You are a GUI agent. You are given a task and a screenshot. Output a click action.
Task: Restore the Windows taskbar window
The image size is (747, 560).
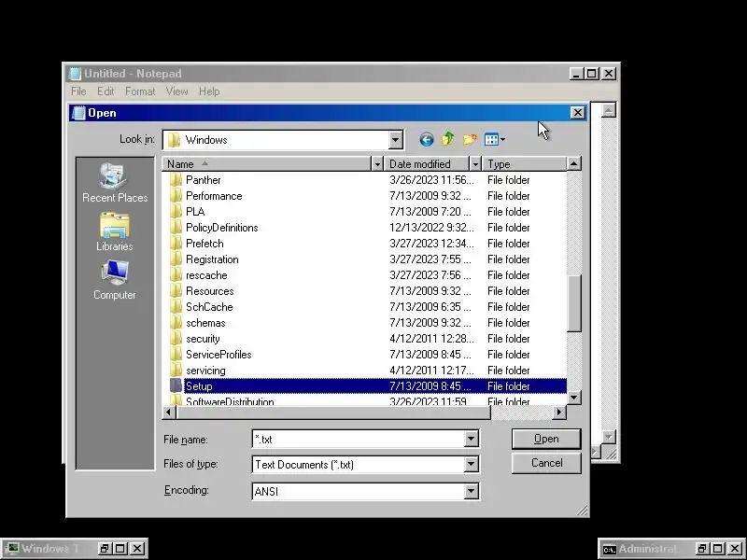click(105, 549)
